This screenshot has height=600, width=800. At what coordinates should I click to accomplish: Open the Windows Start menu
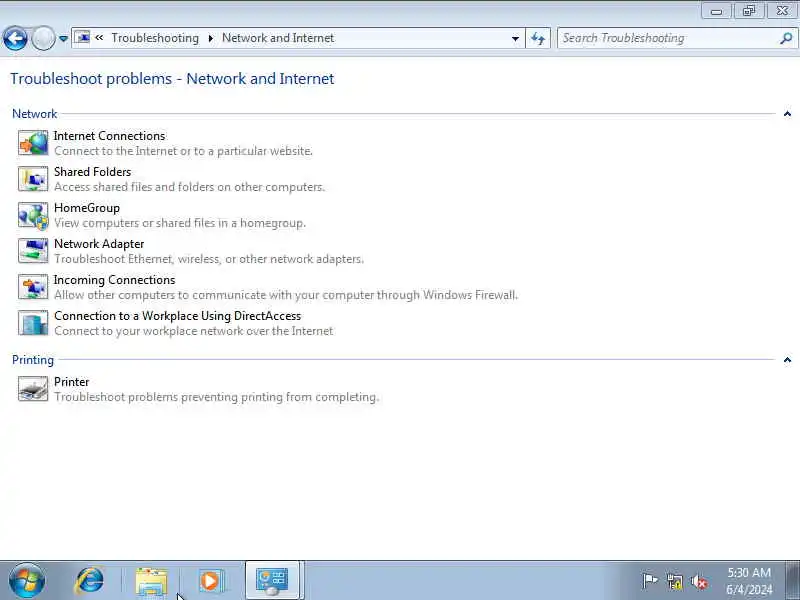click(27, 581)
